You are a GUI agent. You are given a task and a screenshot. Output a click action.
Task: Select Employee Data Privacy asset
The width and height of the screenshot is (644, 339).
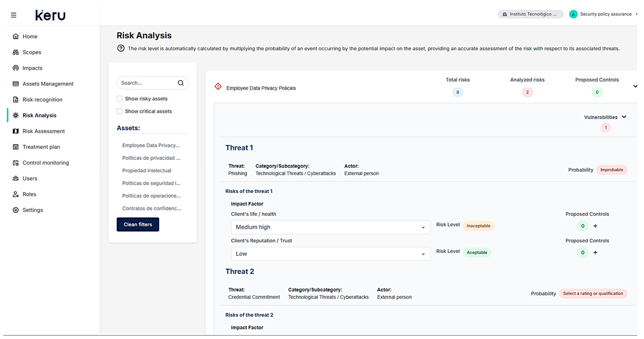tap(151, 145)
